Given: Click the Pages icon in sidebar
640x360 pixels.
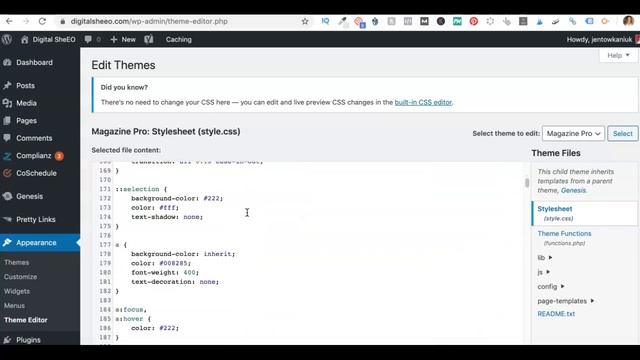Looking at the screenshot, I should [x=7, y=121].
